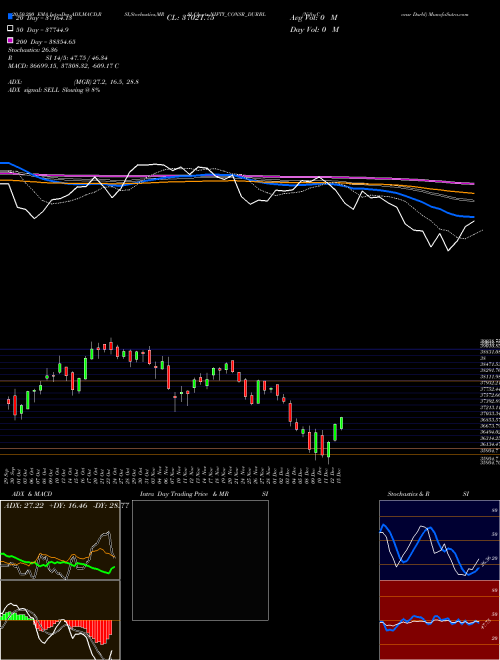Viewport: 500px width, 660px height.
Task: Click the blue 20 Day legend swatch
Action: click(x=10, y=17)
